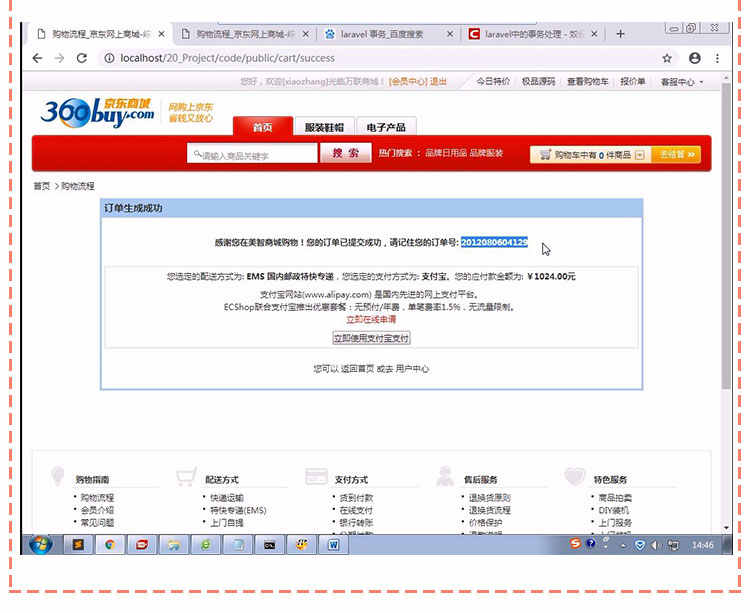Open footer link 购物流程
The image size is (750, 613).
point(97,498)
